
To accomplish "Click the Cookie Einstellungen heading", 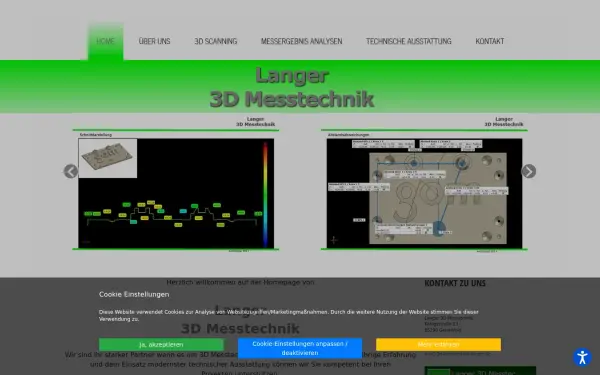I will point(134,294).
